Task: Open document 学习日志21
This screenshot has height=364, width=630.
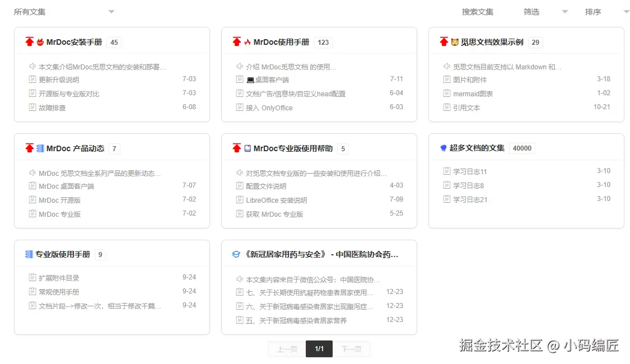Action: (470, 200)
